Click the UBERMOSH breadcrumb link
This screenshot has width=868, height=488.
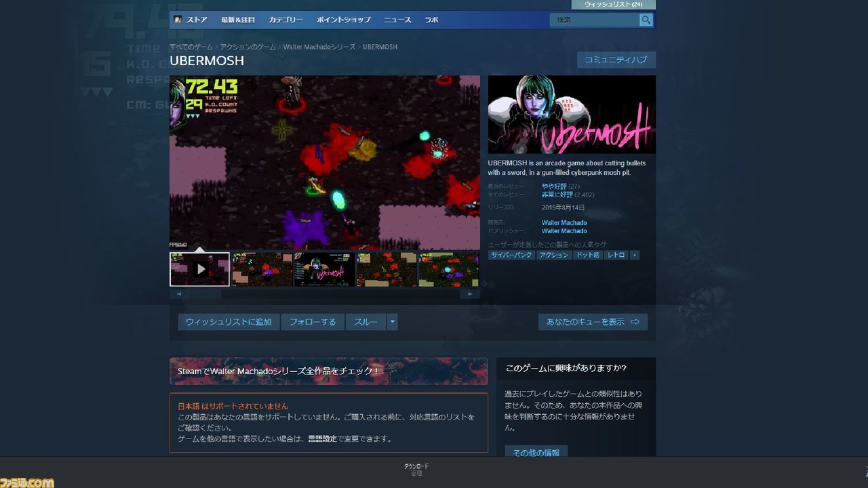point(380,47)
